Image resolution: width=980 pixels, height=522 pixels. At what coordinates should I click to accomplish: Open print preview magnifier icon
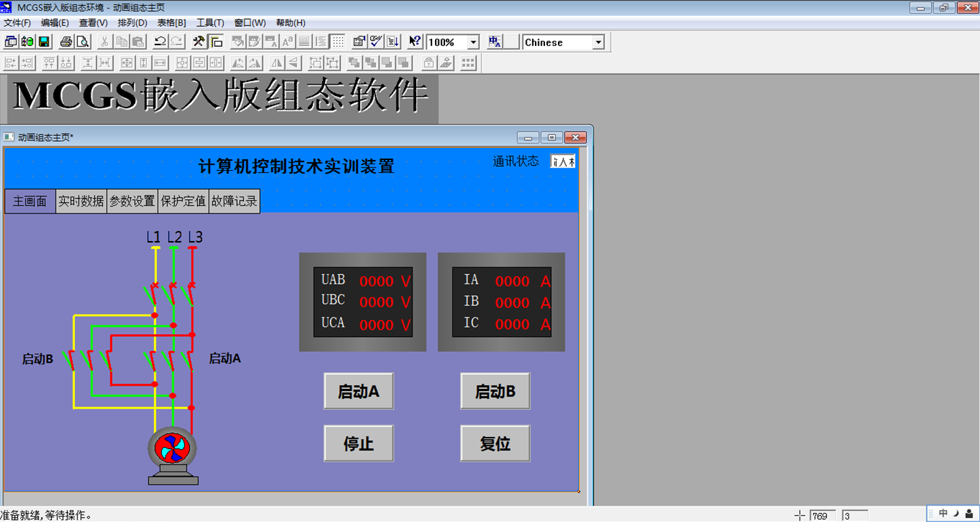tap(82, 42)
